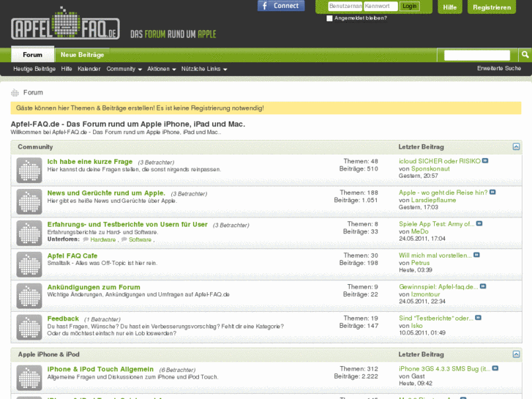
Task: View profile of user Izmontour
Action: click(x=425, y=294)
